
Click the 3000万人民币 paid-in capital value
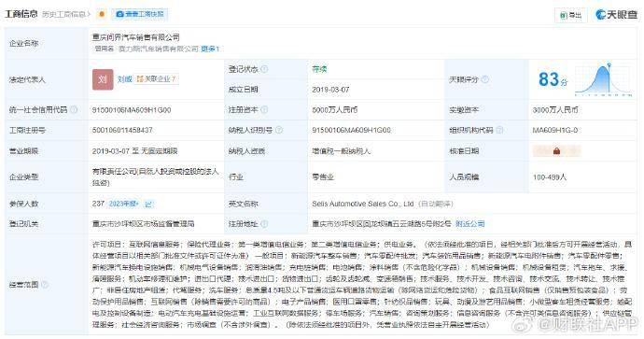tap(555, 109)
